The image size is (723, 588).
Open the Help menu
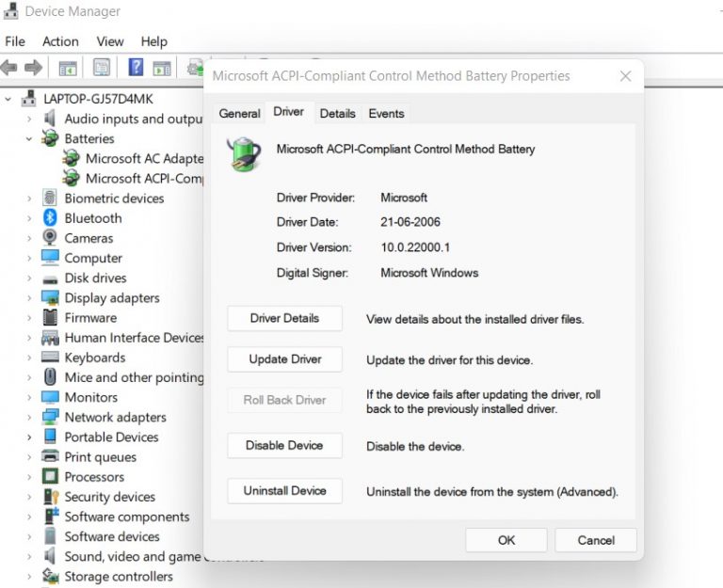point(154,41)
